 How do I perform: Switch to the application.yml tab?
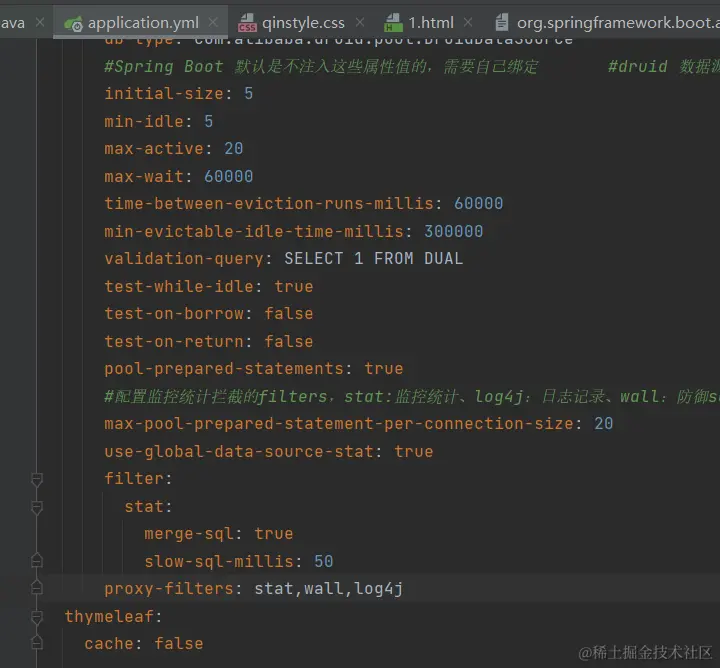[x=140, y=22]
